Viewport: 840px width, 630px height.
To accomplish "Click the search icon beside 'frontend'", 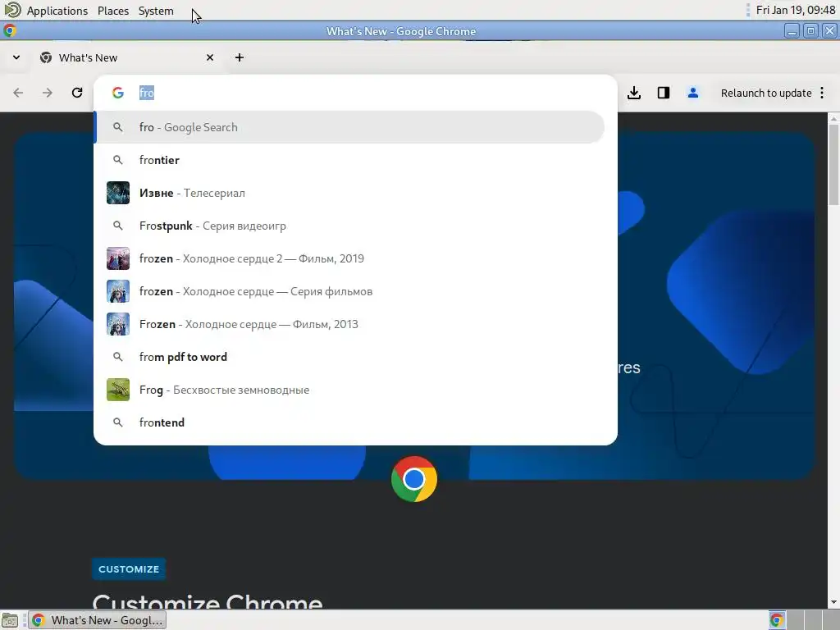I will click(118, 422).
